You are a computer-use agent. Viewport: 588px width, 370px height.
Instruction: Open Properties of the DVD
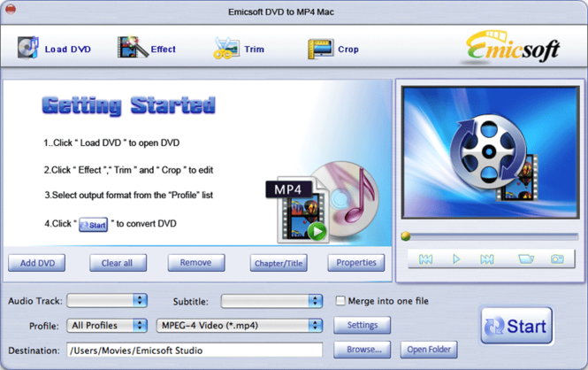(x=355, y=263)
